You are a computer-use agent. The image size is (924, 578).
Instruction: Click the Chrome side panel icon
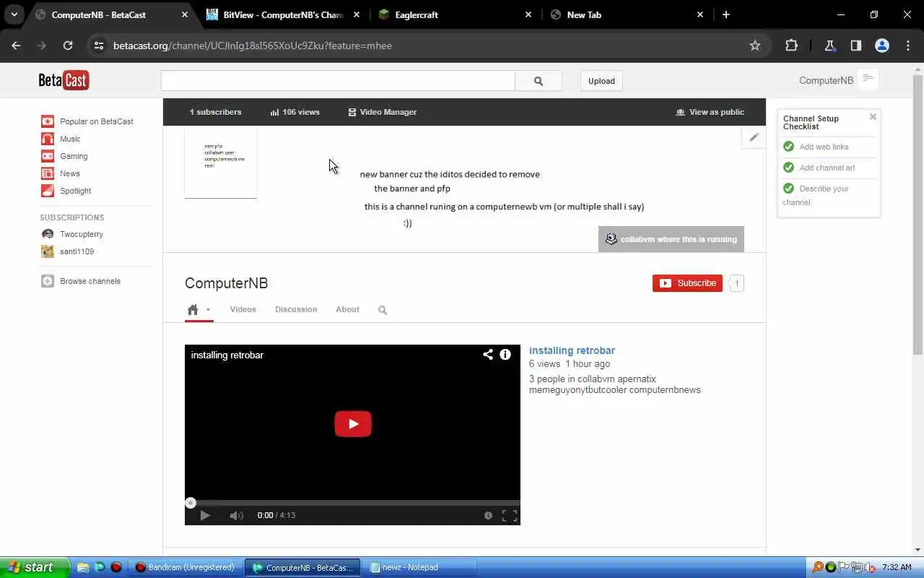[x=856, y=46]
